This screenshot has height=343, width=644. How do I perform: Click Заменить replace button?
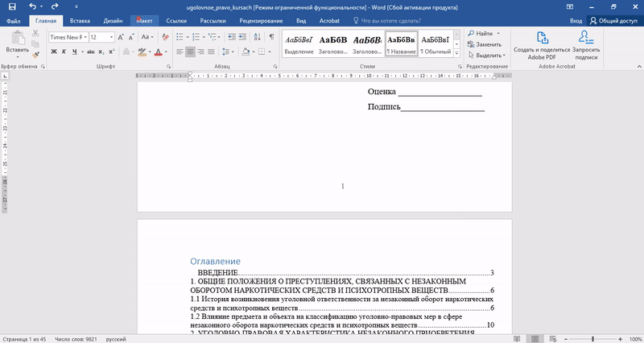[x=485, y=44]
